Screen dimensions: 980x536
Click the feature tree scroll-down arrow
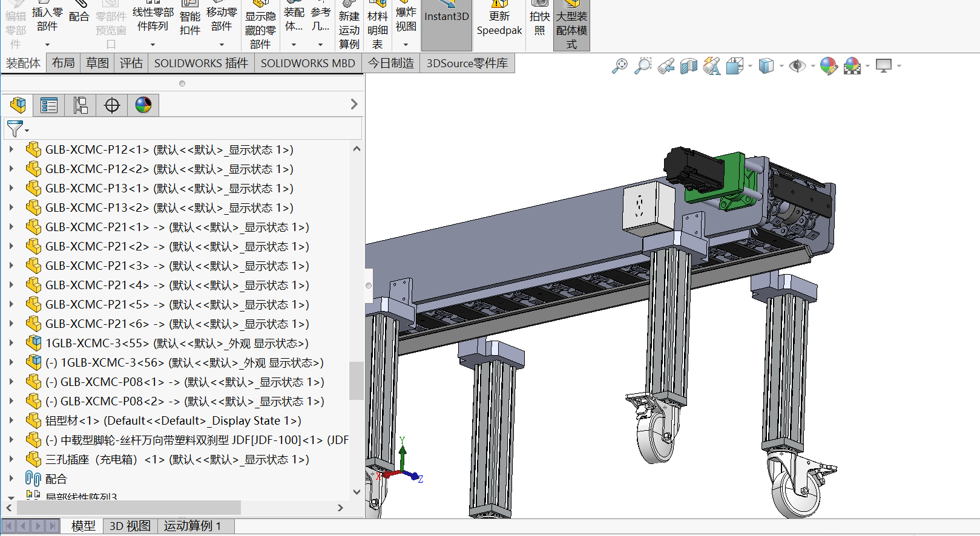click(357, 492)
